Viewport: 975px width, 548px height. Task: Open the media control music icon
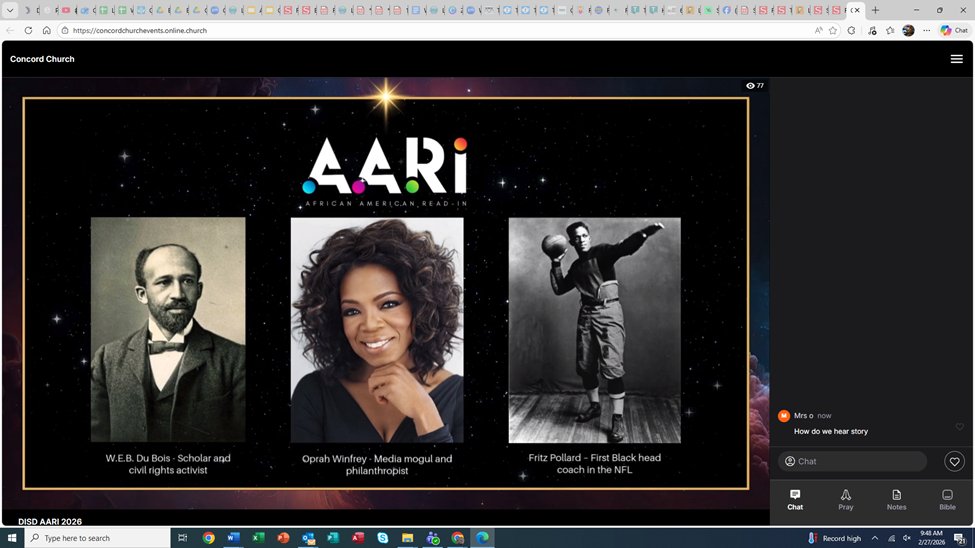(x=872, y=30)
